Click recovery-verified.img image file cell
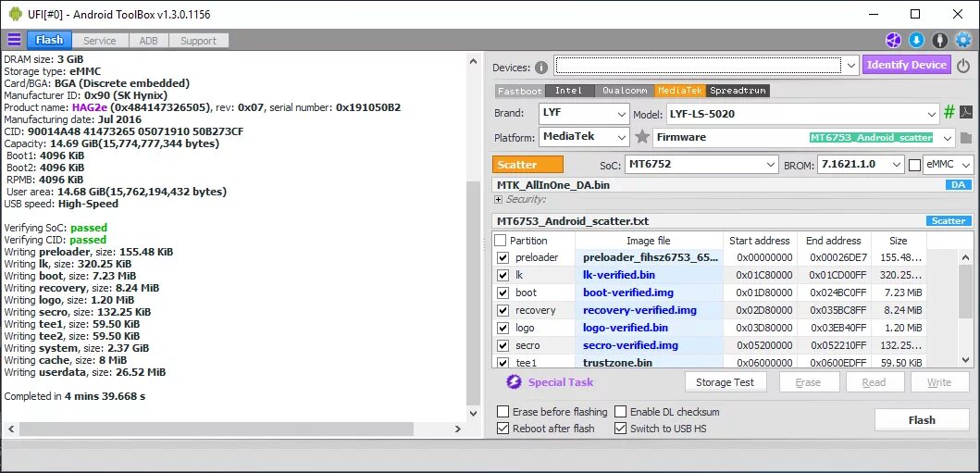The image size is (980, 473). pyautogui.click(x=650, y=310)
